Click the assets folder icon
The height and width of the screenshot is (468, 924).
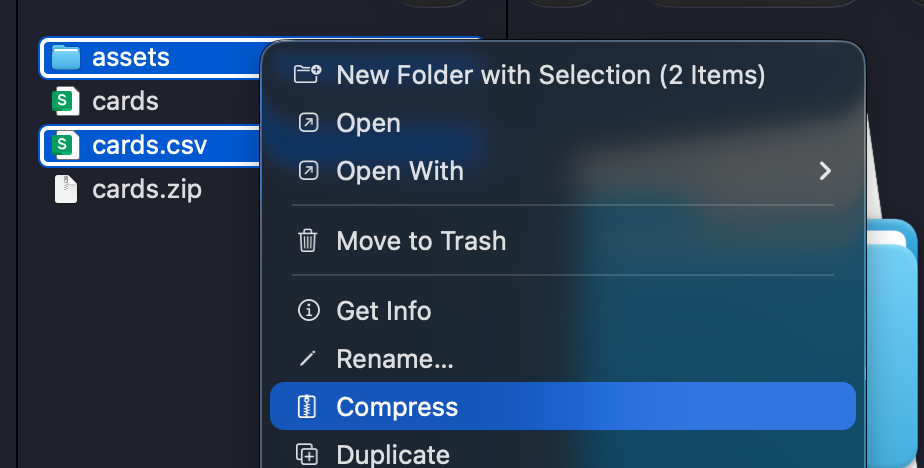(x=65, y=58)
